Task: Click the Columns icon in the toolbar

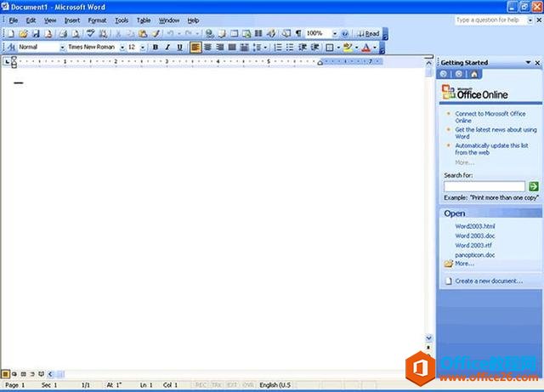Action: coord(258,34)
